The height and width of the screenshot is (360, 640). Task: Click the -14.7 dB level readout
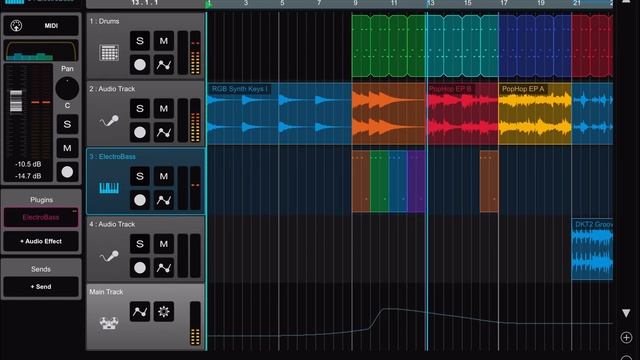[28, 176]
